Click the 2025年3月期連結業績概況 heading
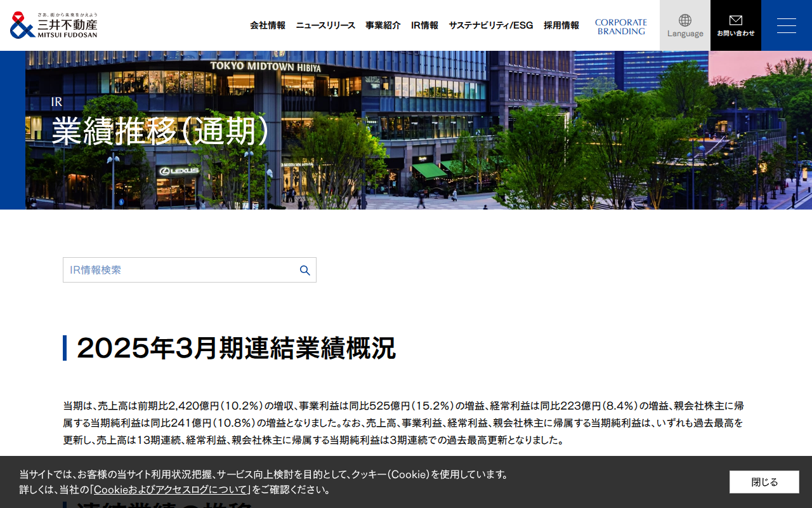This screenshot has height=508, width=812. tap(236, 348)
